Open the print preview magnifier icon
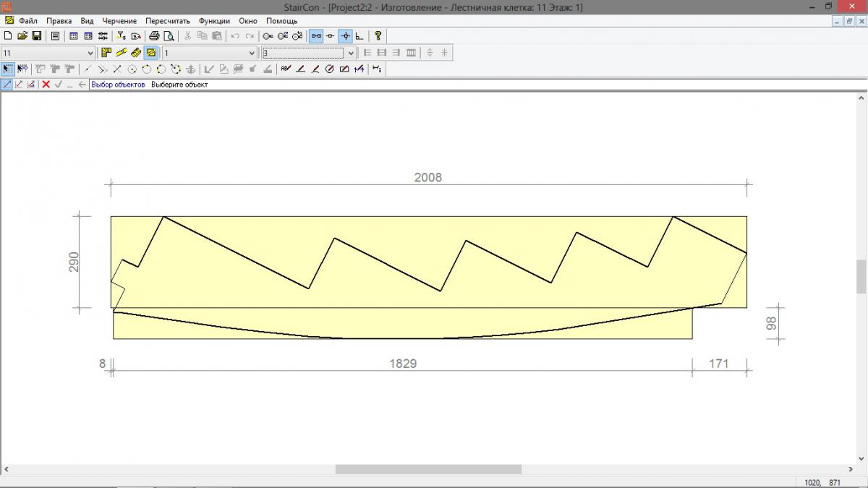Image resolution: width=868 pixels, height=488 pixels. pyautogui.click(x=169, y=35)
